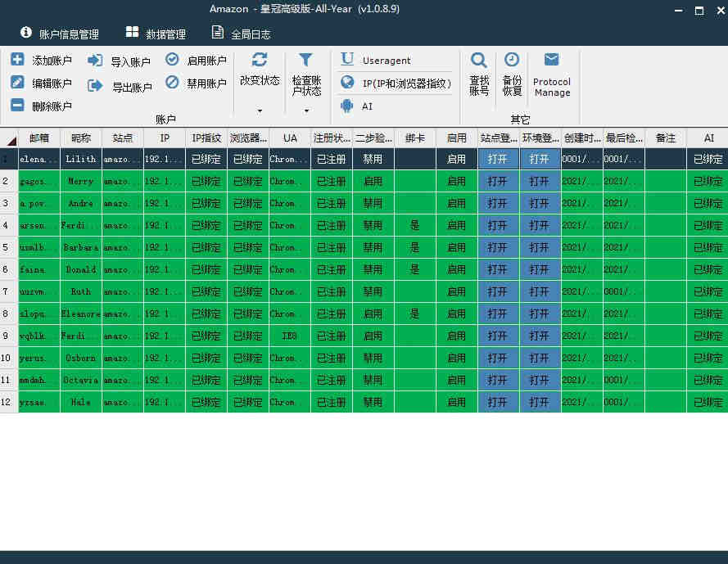Viewport: 728px width, 564px height.
Task: Click the Delete Account (删除账户) minus icon
Action: [x=18, y=105]
